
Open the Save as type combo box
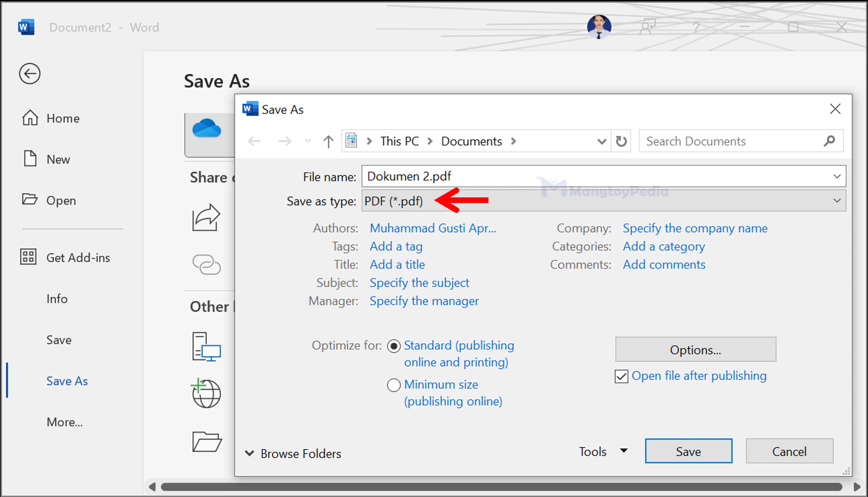point(604,201)
